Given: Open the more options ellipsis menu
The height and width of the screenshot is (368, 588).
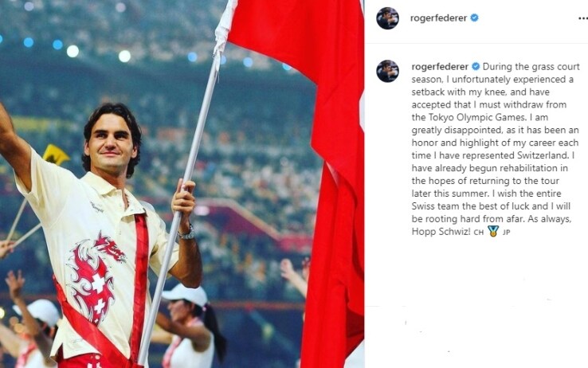Looking at the screenshot, I should 583,18.
